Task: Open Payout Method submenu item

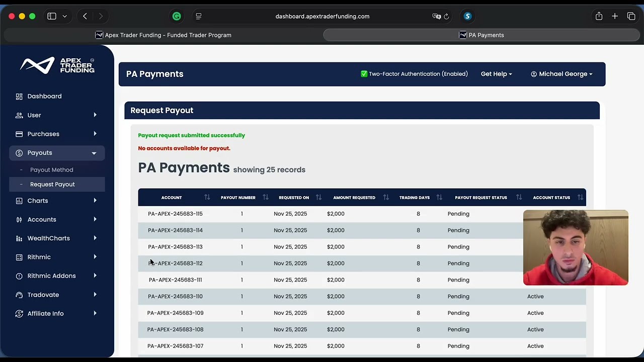Action: point(52,170)
